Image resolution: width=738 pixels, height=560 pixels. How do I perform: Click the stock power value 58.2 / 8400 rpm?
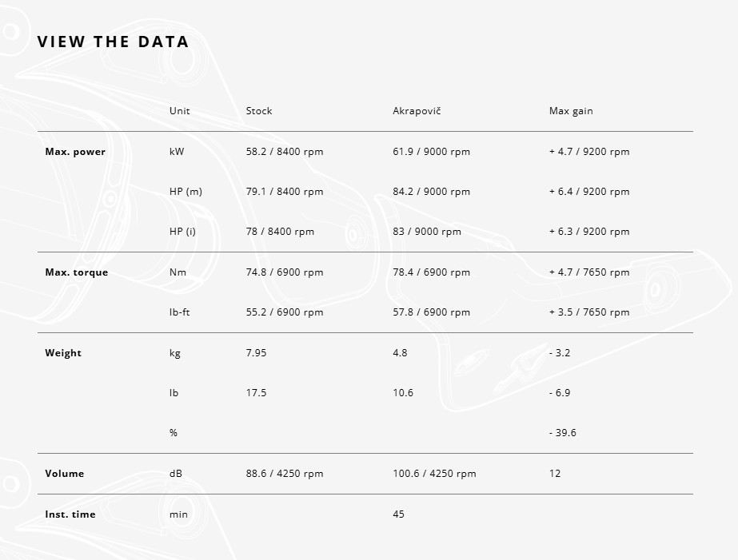click(x=285, y=152)
